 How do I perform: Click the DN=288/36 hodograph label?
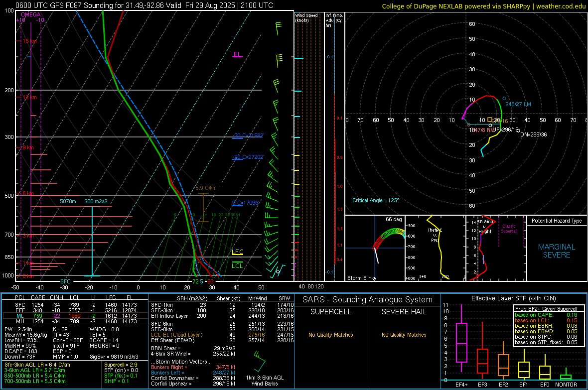[533, 134]
